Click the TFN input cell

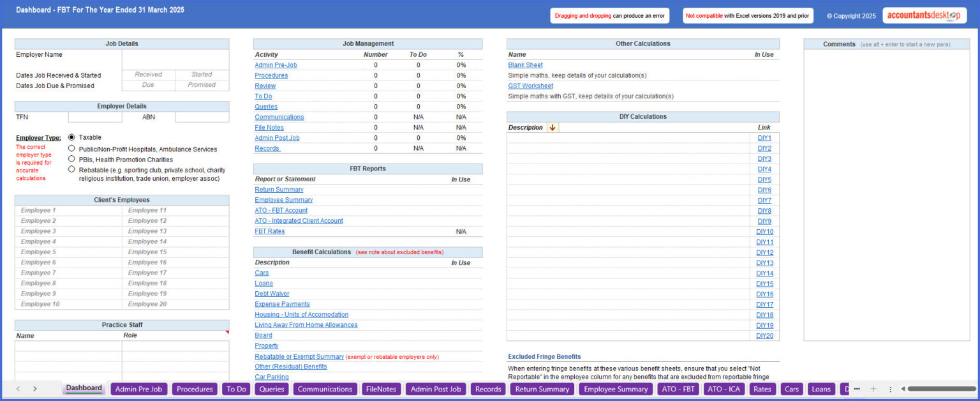[x=95, y=117]
